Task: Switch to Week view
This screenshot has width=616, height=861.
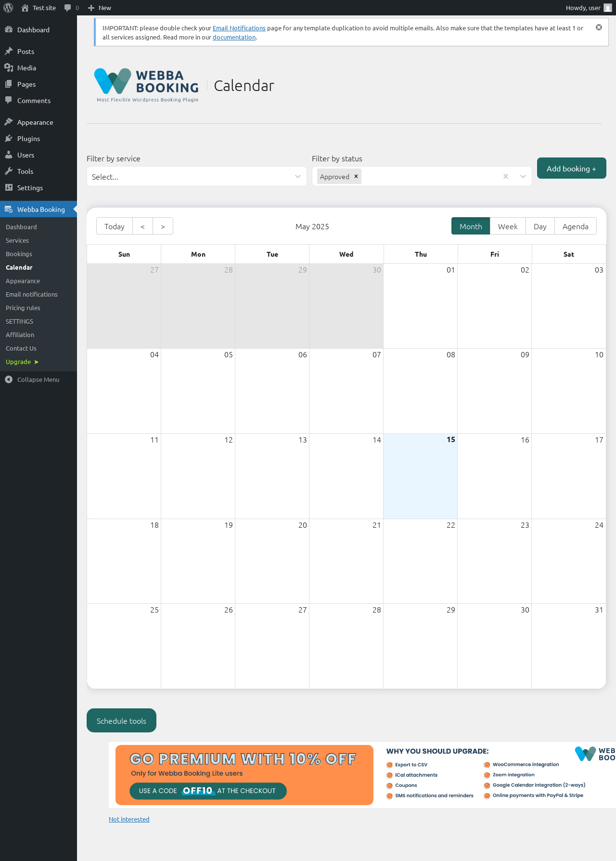Action: 508,226
